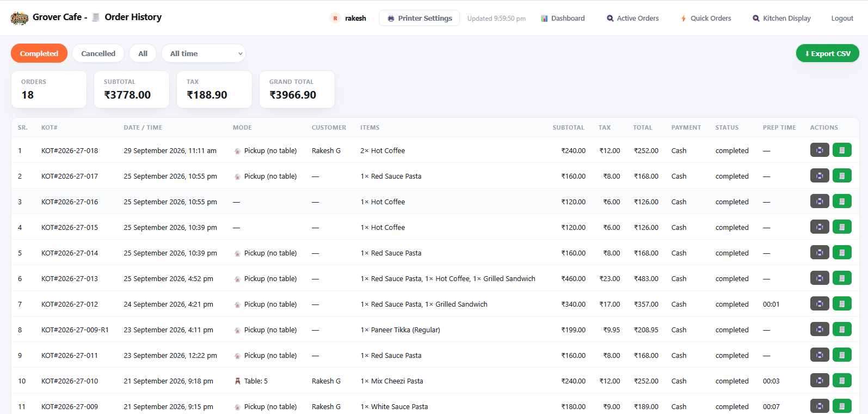This screenshot has height=414, width=868.
Task: Click the KOT#2026-27-018 order number
Action: [70, 150]
